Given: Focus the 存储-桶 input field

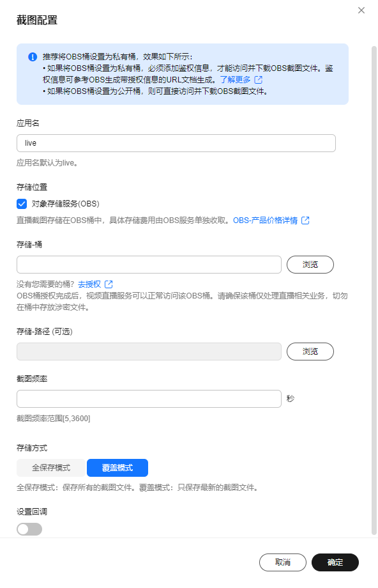Looking at the screenshot, I should point(149,265).
